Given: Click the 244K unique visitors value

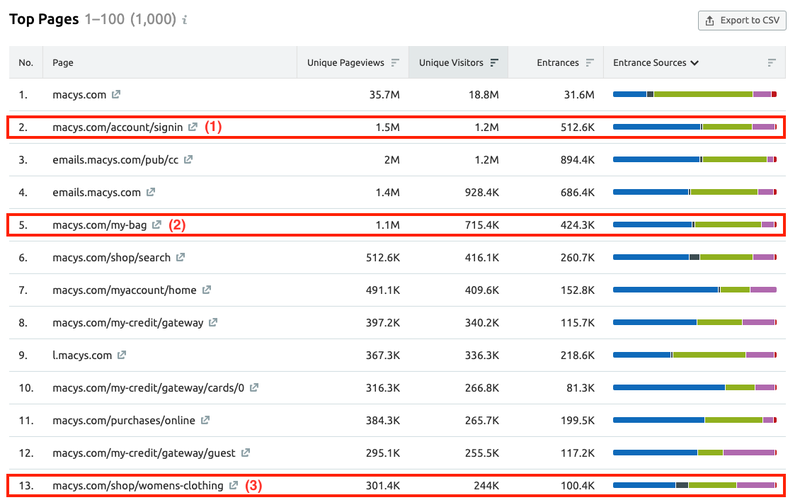Looking at the screenshot, I should pyautogui.click(x=486, y=486).
